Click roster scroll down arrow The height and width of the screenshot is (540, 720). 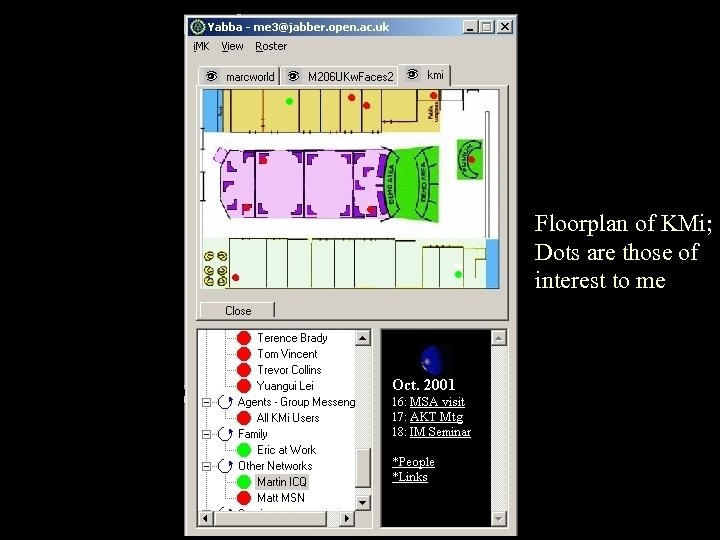[362, 502]
